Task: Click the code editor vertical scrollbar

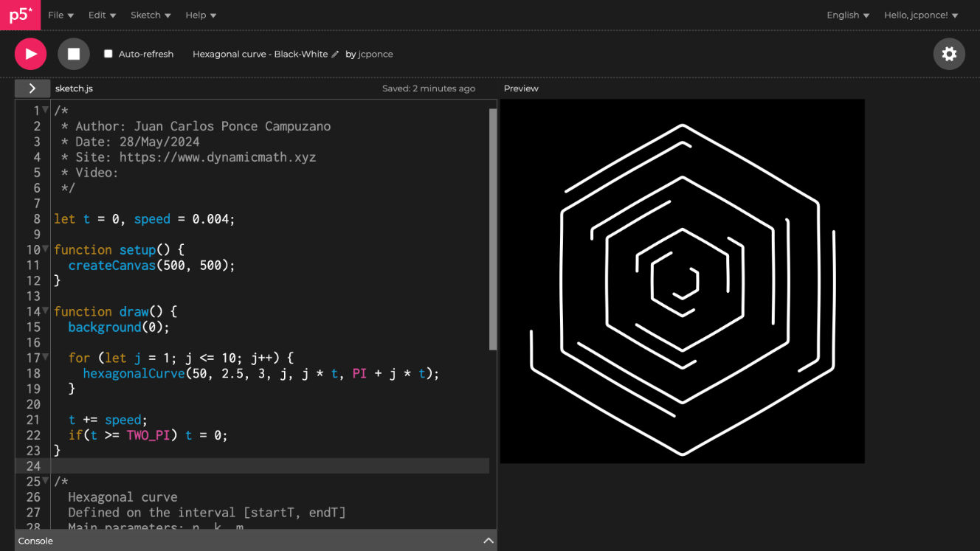Action: pyautogui.click(x=493, y=229)
